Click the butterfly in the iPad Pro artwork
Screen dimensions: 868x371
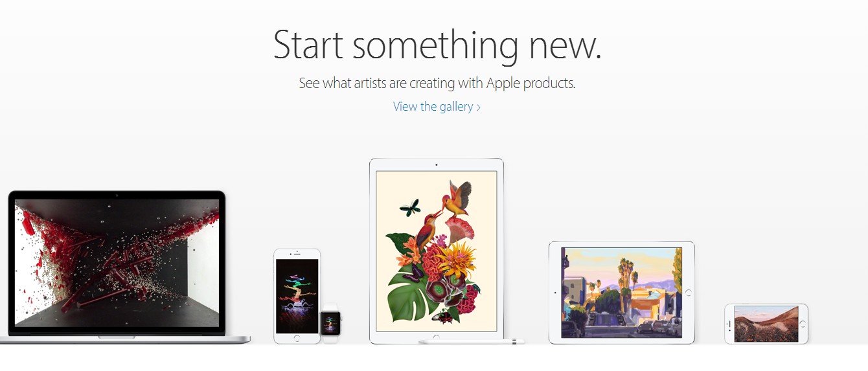409,207
